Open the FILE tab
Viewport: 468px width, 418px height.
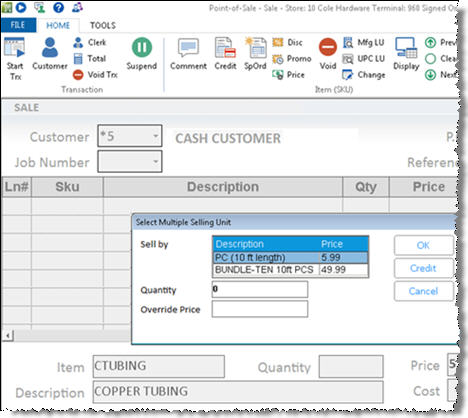pos(18,25)
